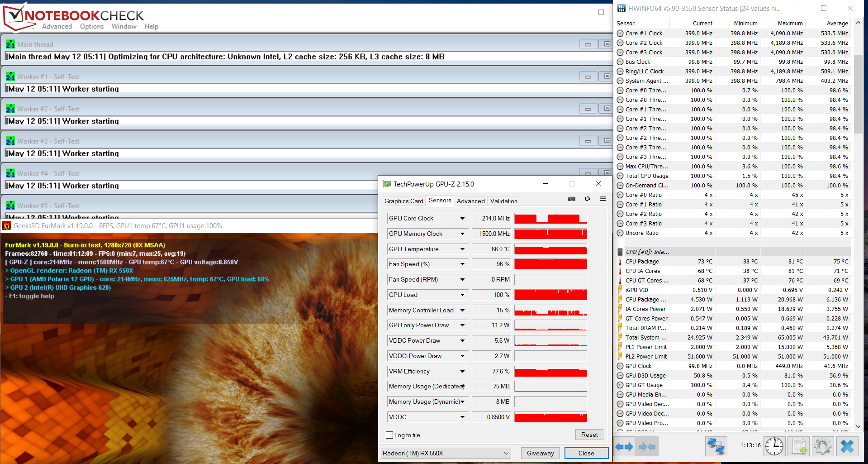The height and width of the screenshot is (464, 868).
Task: Switch to GPU-Z Graphics Card tab
Action: [404, 201]
